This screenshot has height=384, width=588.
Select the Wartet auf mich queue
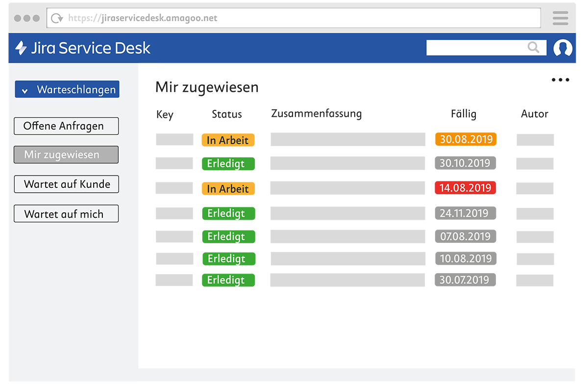coord(66,214)
